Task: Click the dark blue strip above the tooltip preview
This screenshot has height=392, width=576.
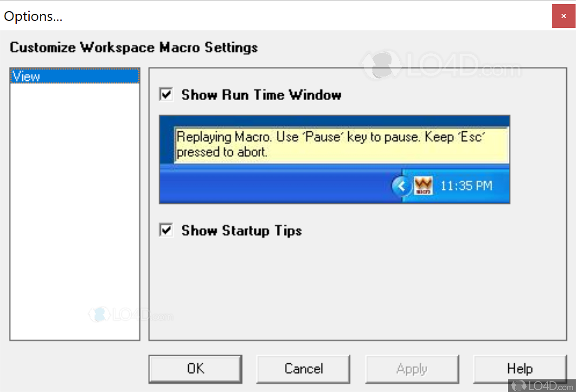Action: tap(334, 122)
